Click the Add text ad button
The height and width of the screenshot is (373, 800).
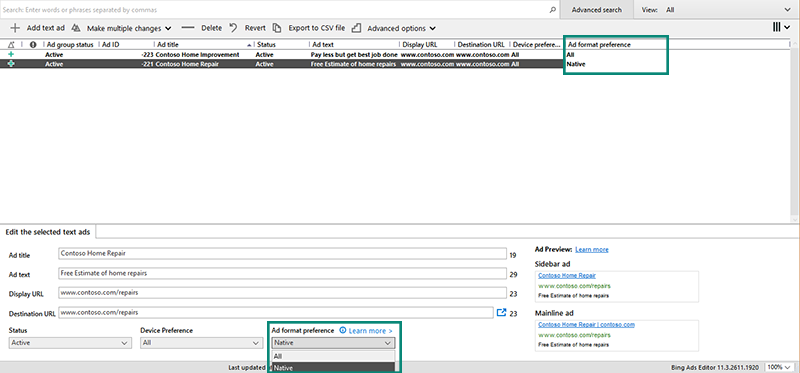point(46,28)
